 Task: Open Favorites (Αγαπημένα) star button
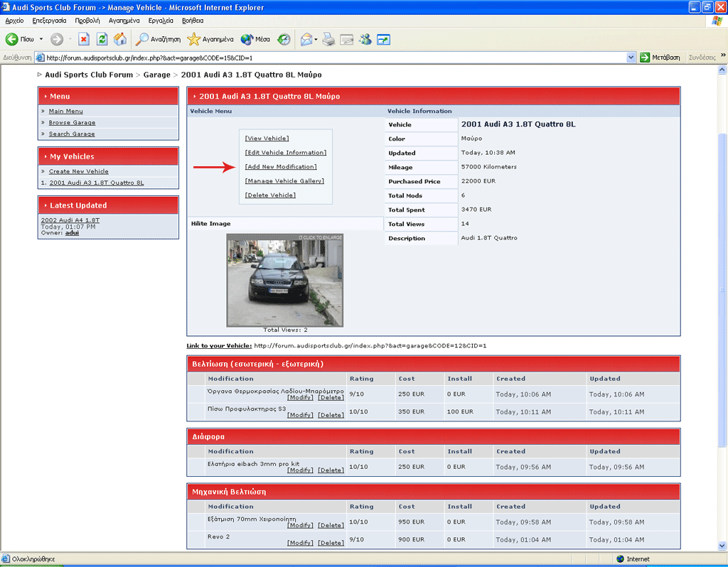point(210,39)
